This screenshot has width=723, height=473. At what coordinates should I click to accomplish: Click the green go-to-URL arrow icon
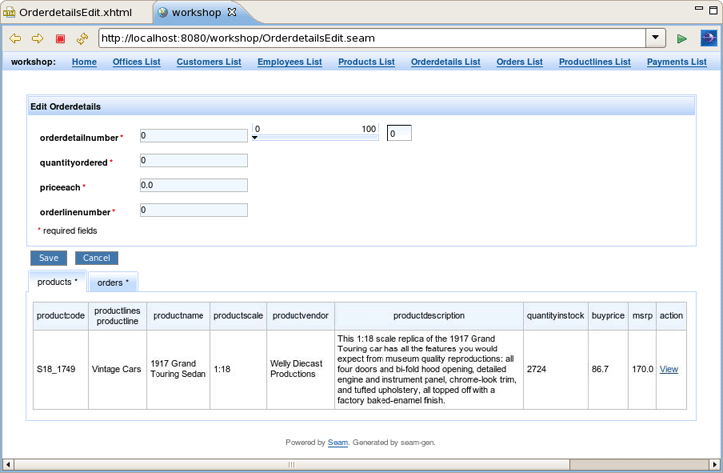(x=682, y=39)
